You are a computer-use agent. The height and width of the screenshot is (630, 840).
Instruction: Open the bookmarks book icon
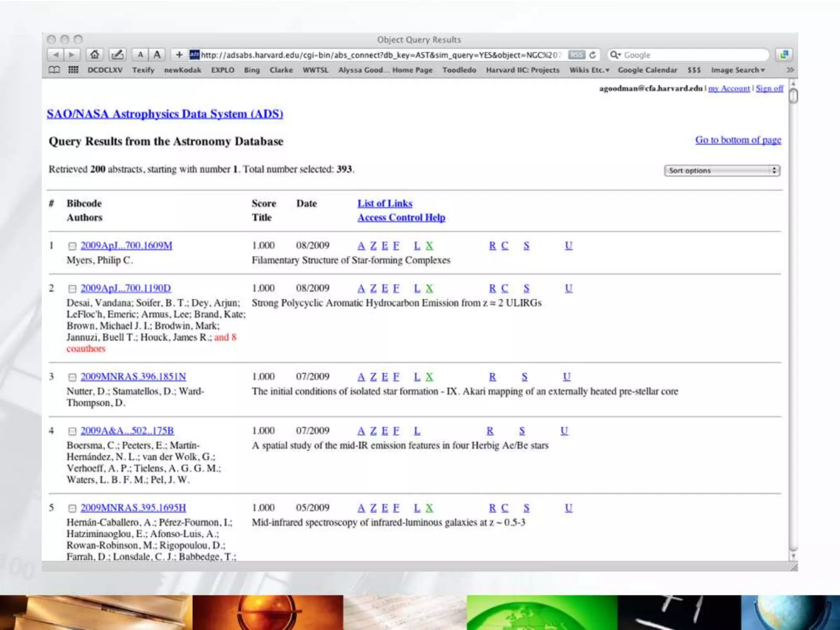(54, 70)
